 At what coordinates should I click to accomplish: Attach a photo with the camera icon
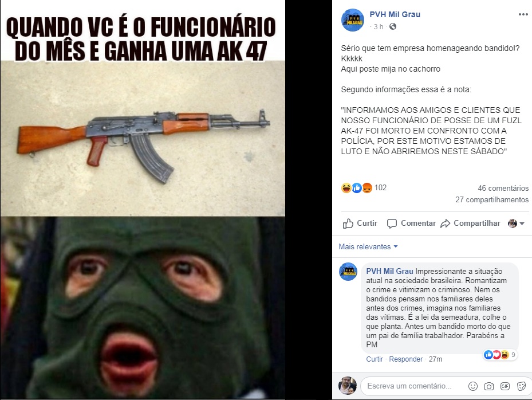click(489, 386)
